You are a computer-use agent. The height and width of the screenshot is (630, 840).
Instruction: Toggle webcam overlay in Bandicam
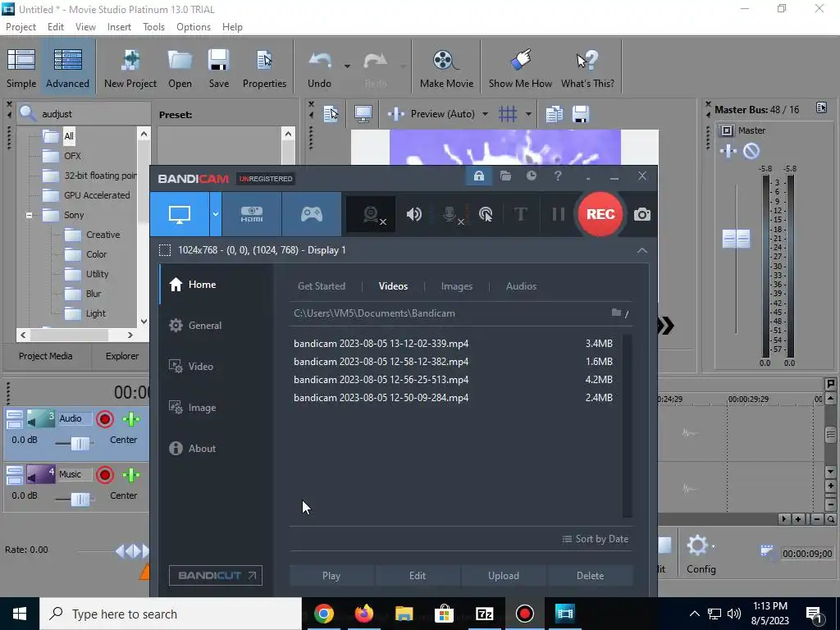371,214
